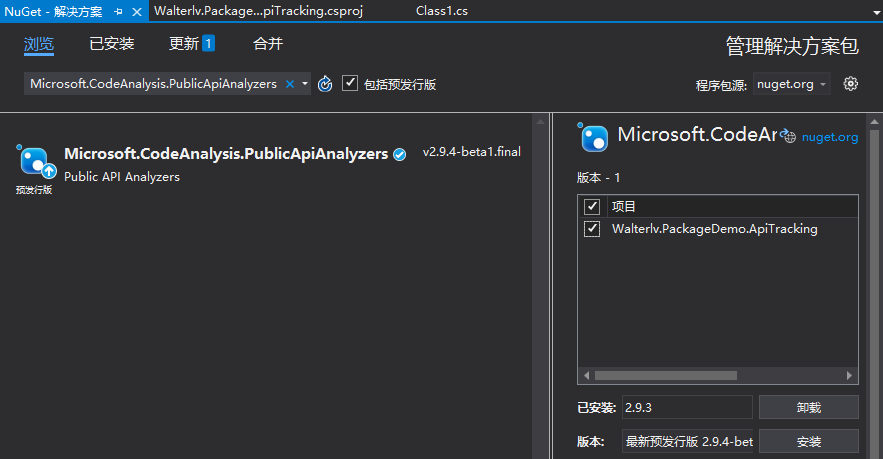Open the Walterlv.Package...piTracking.csproj tab
883x459 pixels.
(x=258, y=11)
